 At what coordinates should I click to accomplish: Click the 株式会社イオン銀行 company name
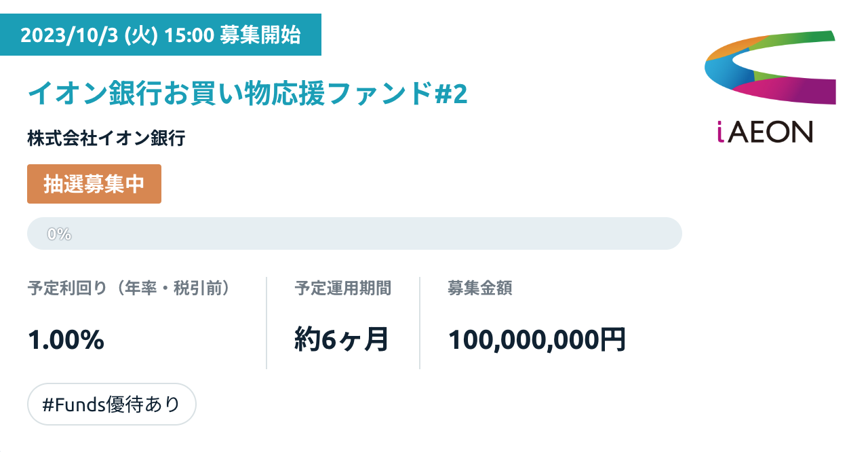[x=106, y=139]
